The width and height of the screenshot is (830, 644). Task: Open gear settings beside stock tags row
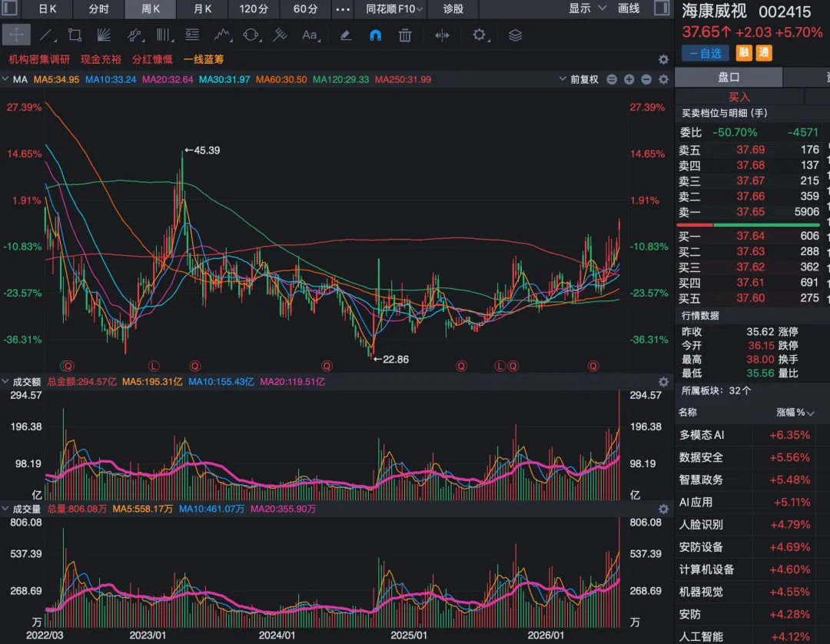[x=663, y=59]
